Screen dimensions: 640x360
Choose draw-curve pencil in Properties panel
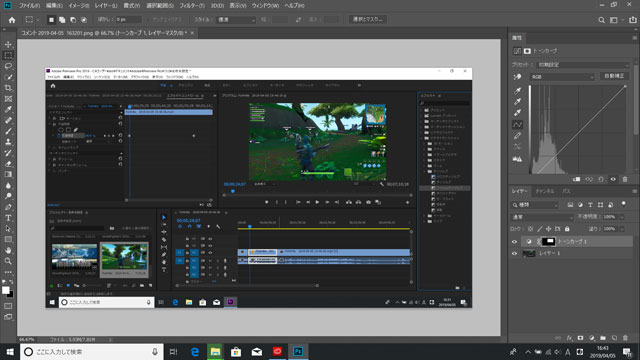518,136
